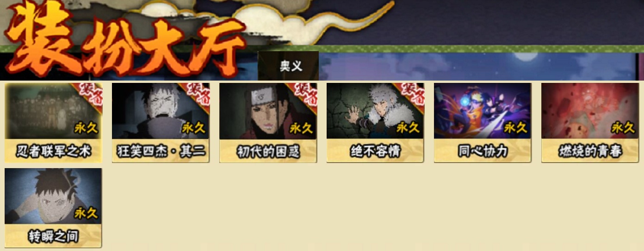Click the 永久 badge on 同心协力
Screen dimensions: 644x251
[x=516, y=128]
